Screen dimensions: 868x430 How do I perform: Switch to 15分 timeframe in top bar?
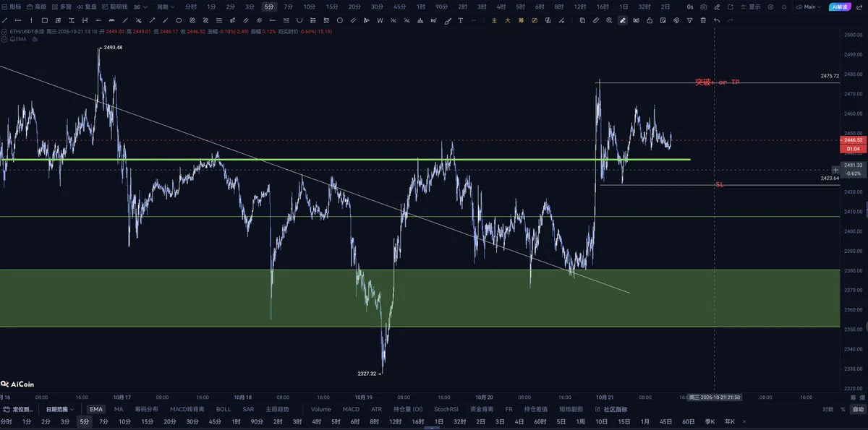point(332,7)
